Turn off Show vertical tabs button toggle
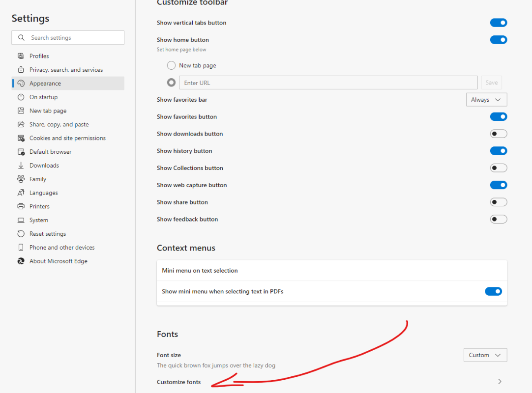The width and height of the screenshot is (532, 393). click(x=498, y=23)
